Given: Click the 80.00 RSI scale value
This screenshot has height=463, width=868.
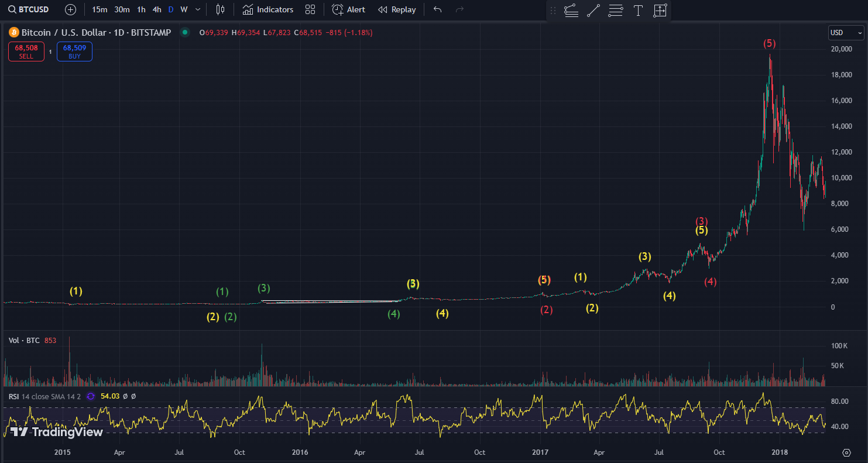Looking at the screenshot, I should coord(839,402).
